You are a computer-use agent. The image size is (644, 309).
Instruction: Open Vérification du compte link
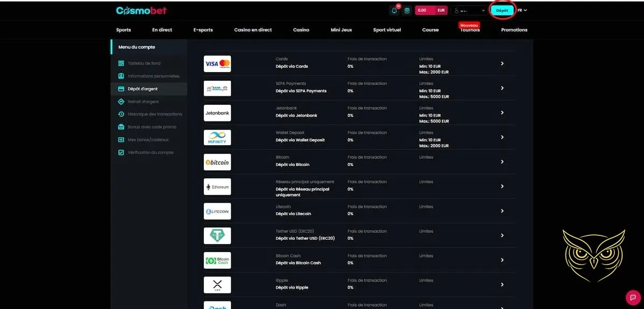[151, 152]
